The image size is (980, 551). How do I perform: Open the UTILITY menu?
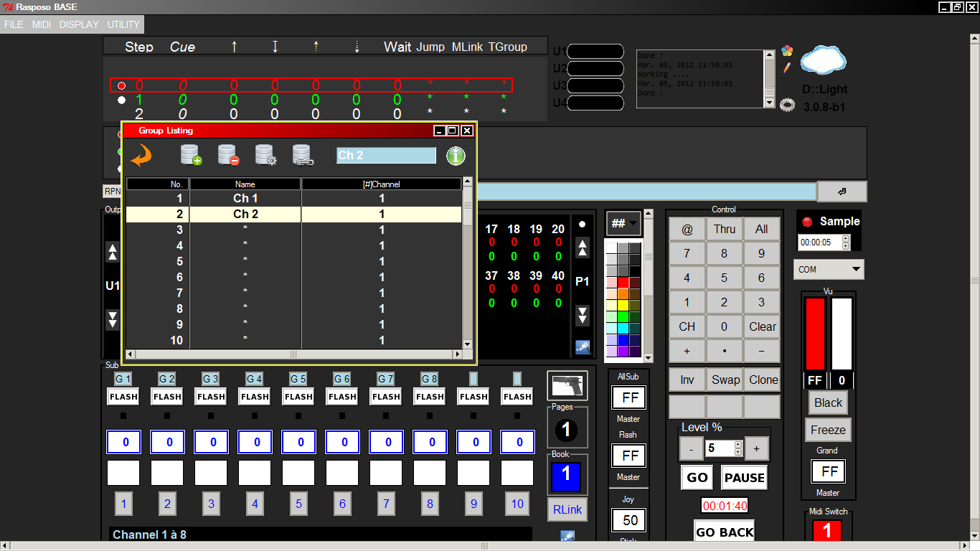(x=123, y=24)
